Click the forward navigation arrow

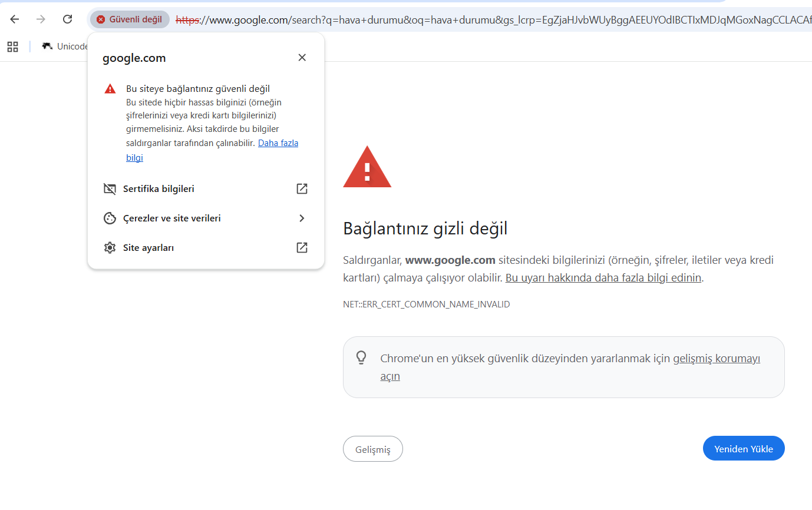(x=41, y=19)
